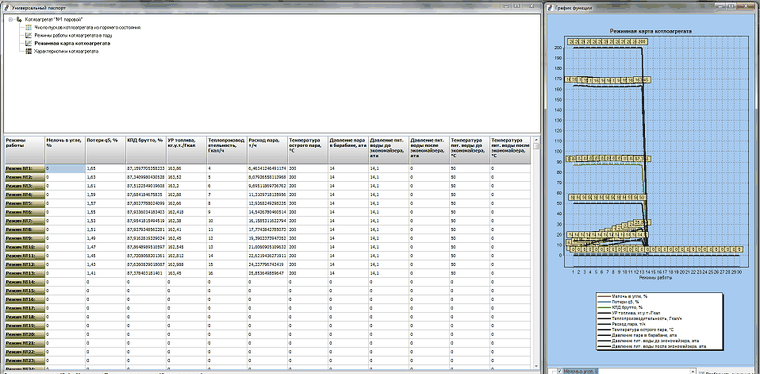Click the Режим №3 row button

pyautogui.click(x=25, y=186)
